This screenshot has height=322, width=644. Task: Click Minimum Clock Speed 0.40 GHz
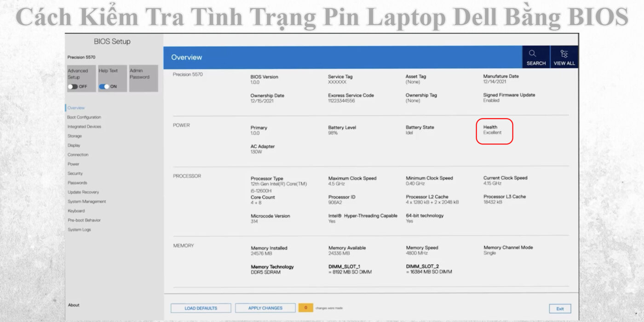pyautogui.click(x=430, y=181)
